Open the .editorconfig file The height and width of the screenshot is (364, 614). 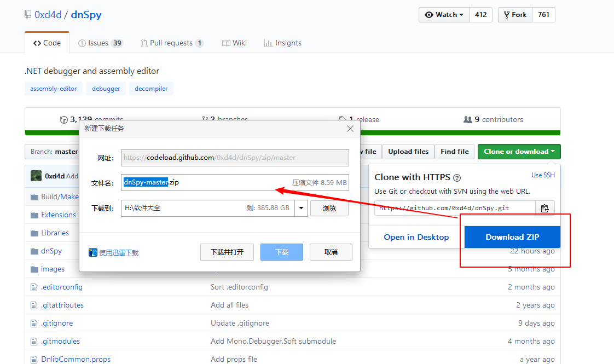click(x=62, y=287)
